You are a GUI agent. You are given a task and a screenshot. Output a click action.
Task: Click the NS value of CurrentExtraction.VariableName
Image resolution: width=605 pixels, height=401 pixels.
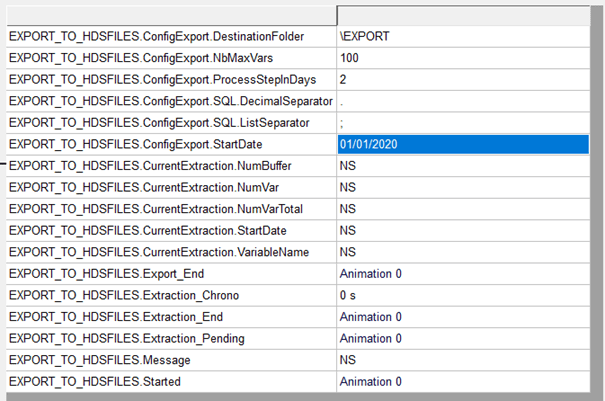point(348,253)
